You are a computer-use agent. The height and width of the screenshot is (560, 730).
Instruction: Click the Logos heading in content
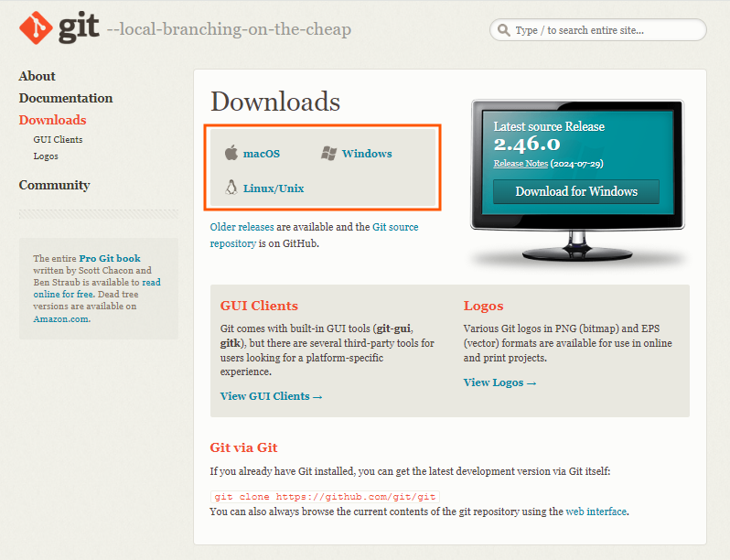pos(483,306)
